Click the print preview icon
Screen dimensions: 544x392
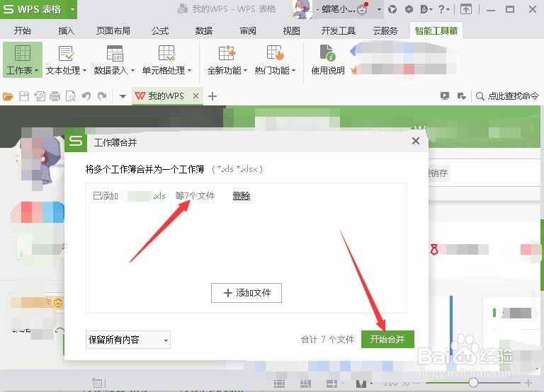[70, 96]
